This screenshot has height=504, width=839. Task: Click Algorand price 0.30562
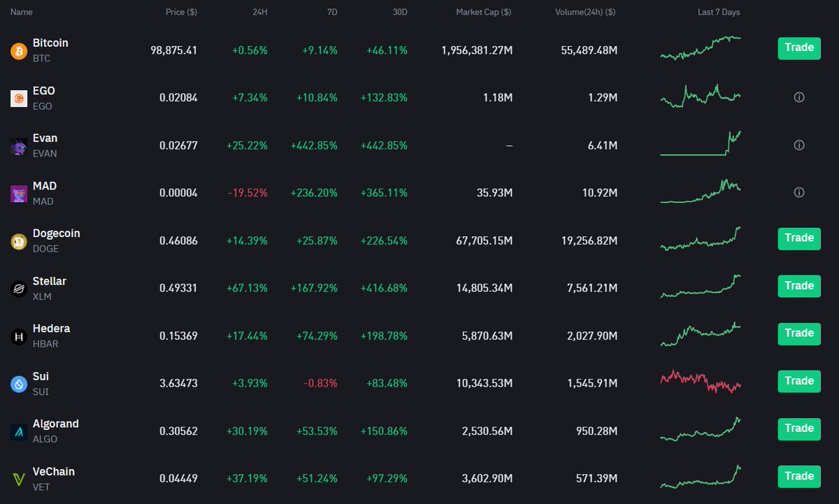click(x=178, y=431)
